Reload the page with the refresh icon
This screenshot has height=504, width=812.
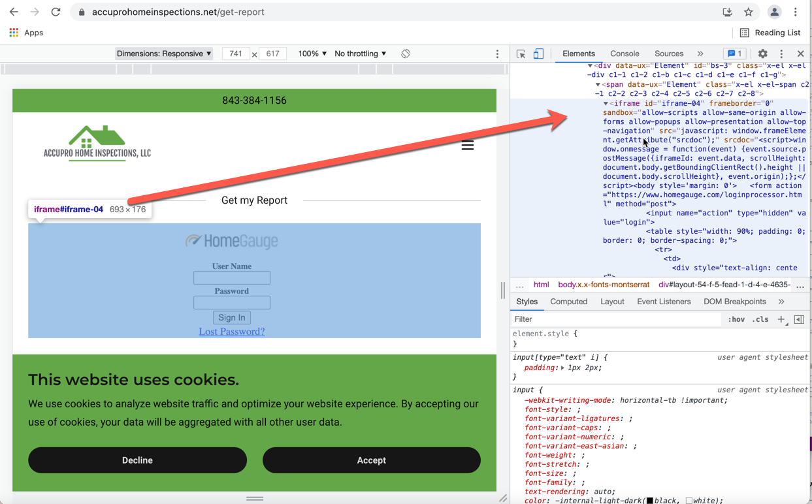56,12
